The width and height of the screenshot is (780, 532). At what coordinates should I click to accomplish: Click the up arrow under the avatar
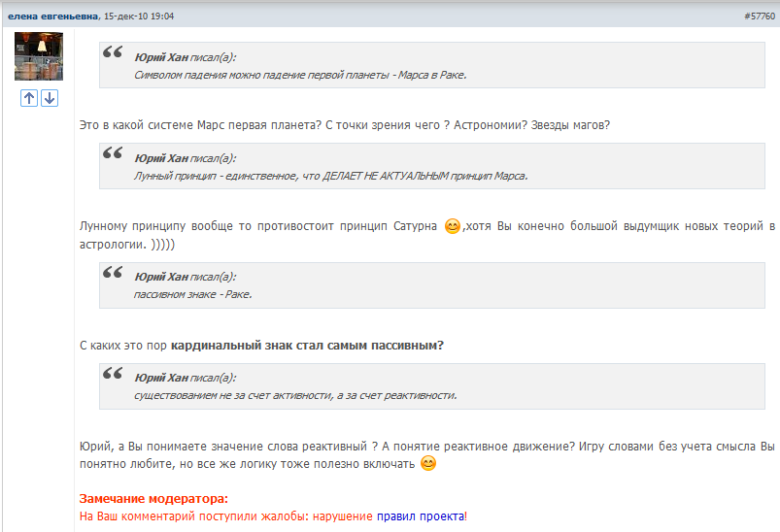(x=29, y=98)
